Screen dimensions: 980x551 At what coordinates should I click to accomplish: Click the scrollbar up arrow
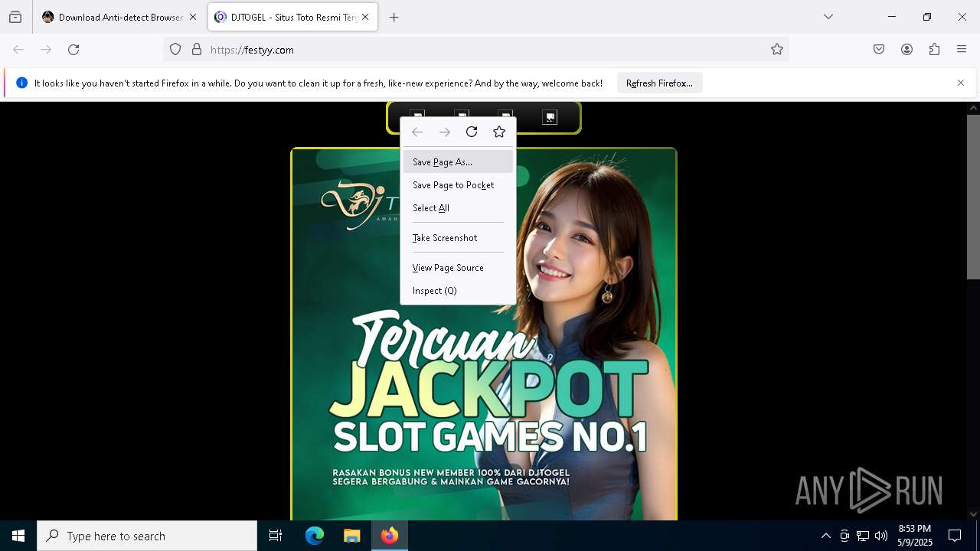tap(973, 108)
